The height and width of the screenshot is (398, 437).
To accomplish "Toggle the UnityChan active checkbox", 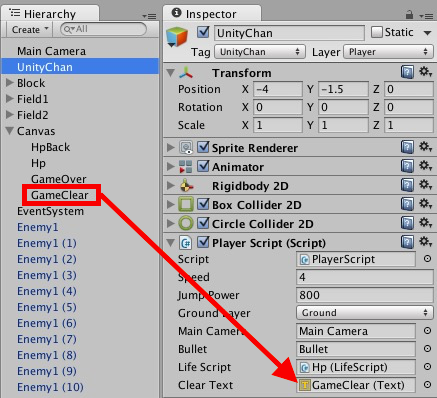I will (203, 32).
